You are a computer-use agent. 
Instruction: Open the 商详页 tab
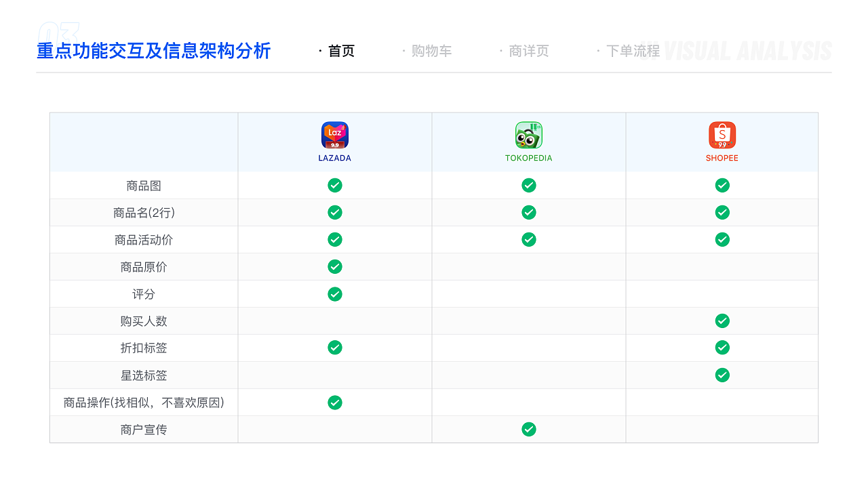pyautogui.click(x=529, y=51)
